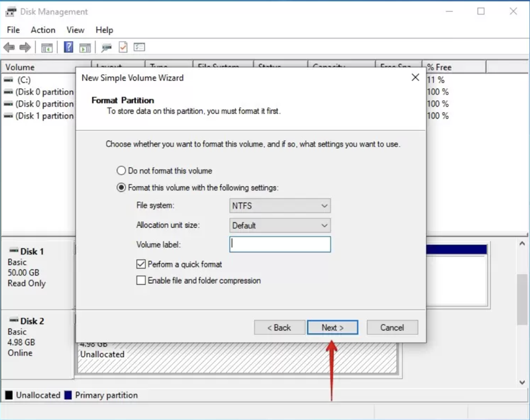530x420 pixels.
Task: Click the Show/Hide Action Pane icon
Action: (85, 48)
